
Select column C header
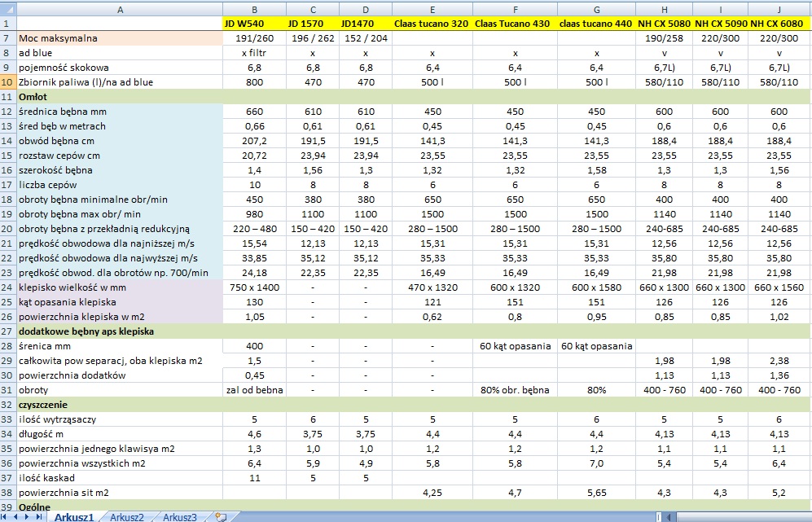point(313,9)
